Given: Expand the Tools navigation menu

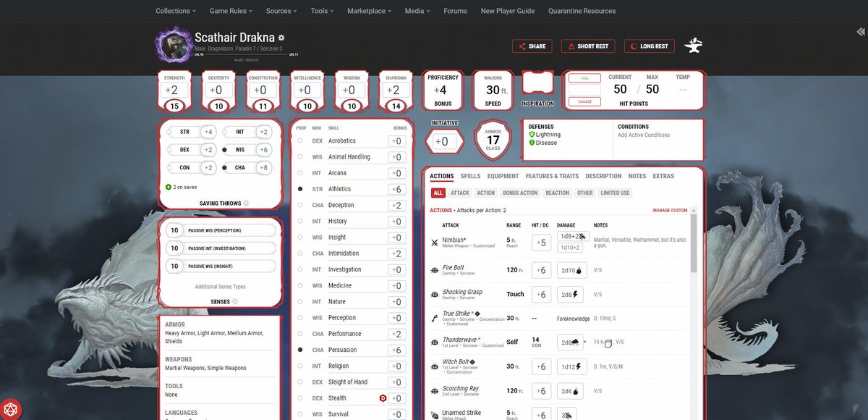Looking at the screenshot, I should coord(322,11).
